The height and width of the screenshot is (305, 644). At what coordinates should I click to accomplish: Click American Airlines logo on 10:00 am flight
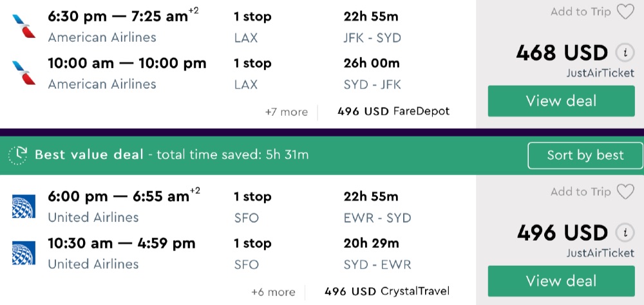tap(24, 73)
